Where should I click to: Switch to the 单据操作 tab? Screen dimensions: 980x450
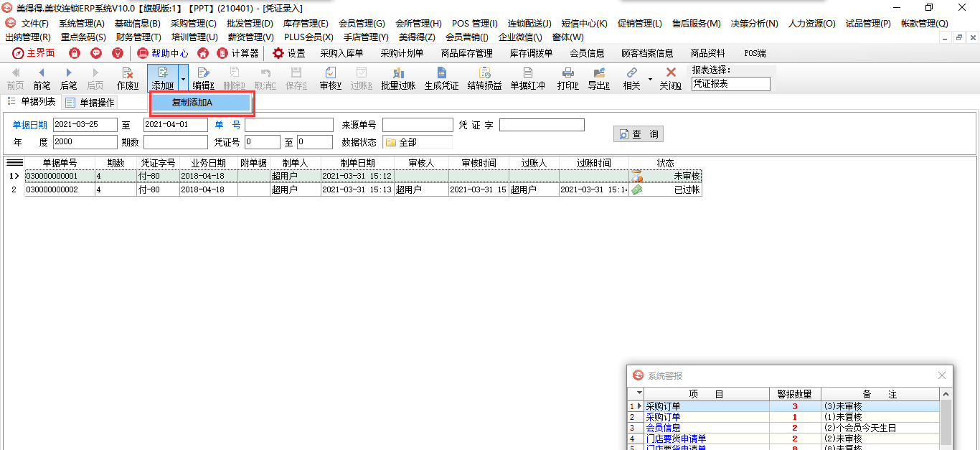(x=90, y=103)
